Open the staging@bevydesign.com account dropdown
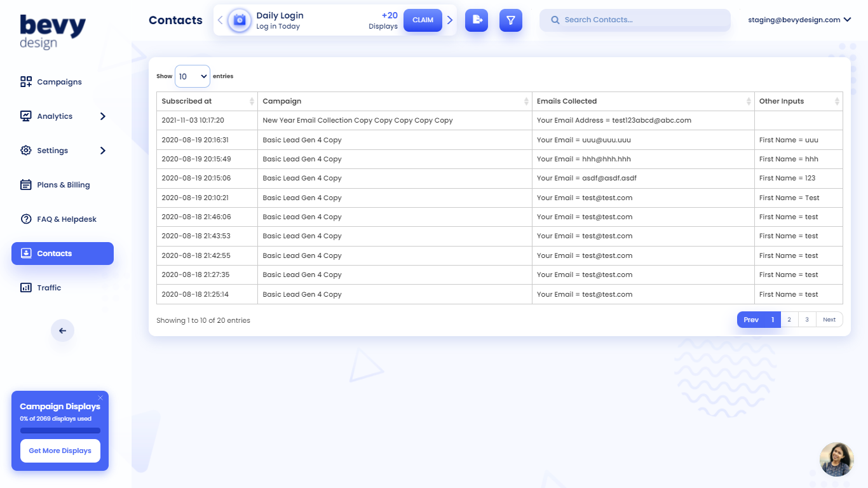Image resolution: width=868 pixels, height=488 pixels. (799, 20)
